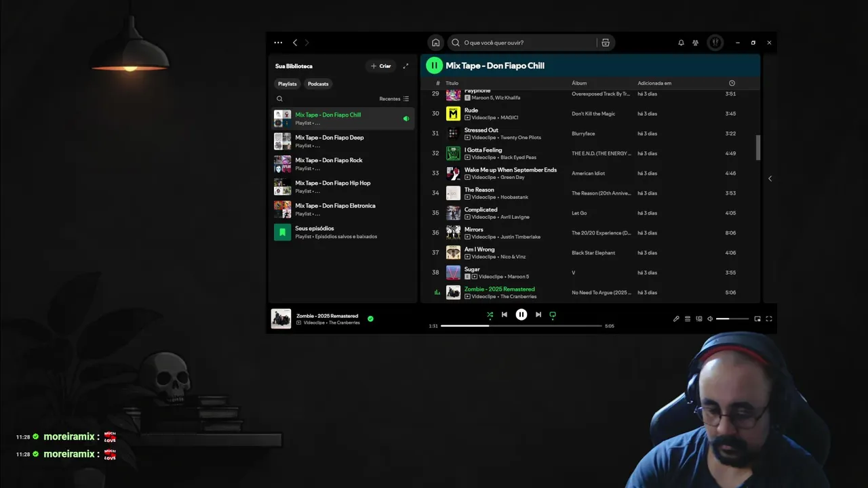Seek on the song progress bar

[521, 326]
